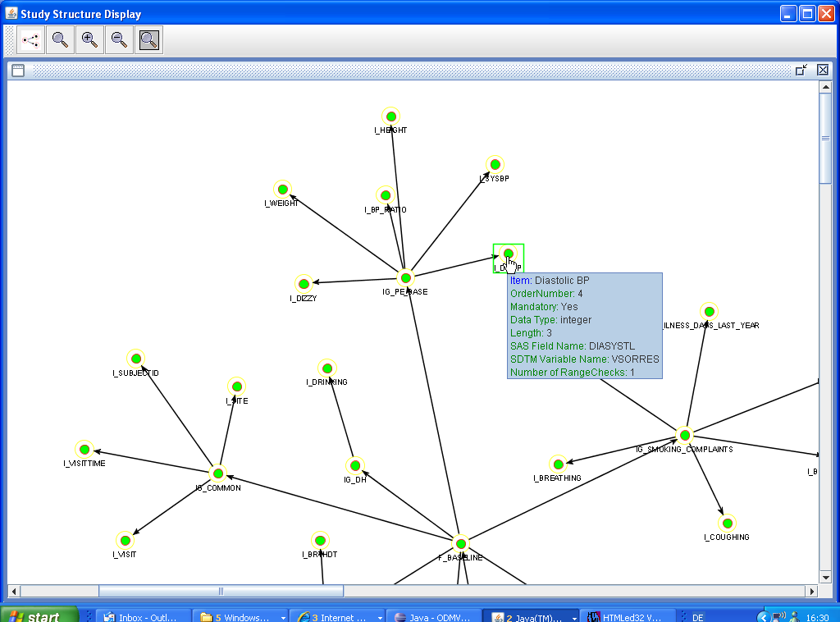Click the vertical scrollbar down arrow
This screenshot has width=840, height=622.
pos(825,578)
